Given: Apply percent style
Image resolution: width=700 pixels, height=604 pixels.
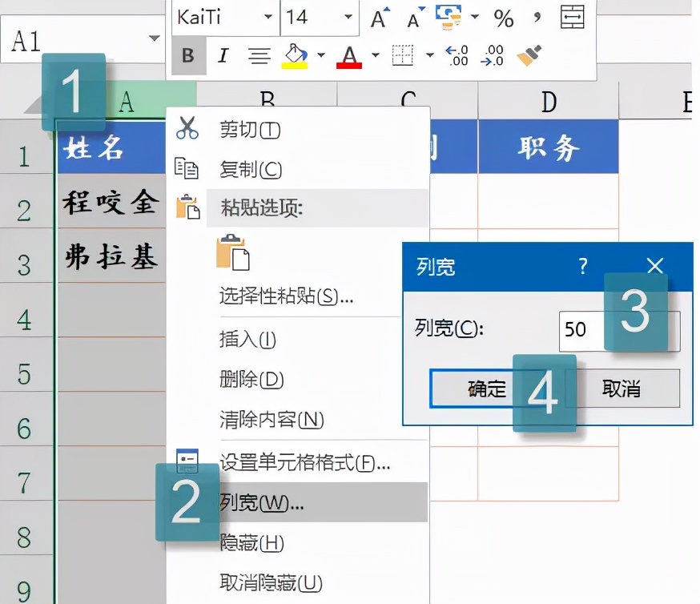Looking at the screenshot, I should click(504, 18).
